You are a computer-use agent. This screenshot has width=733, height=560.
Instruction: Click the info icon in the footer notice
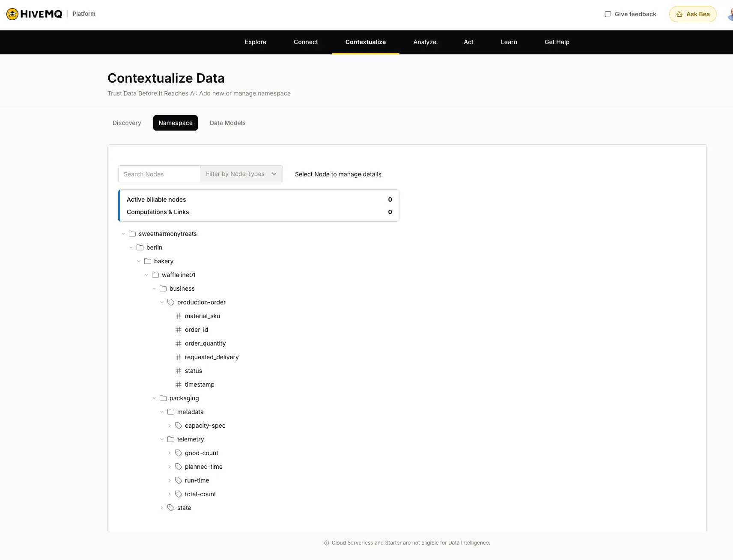pyautogui.click(x=327, y=543)
